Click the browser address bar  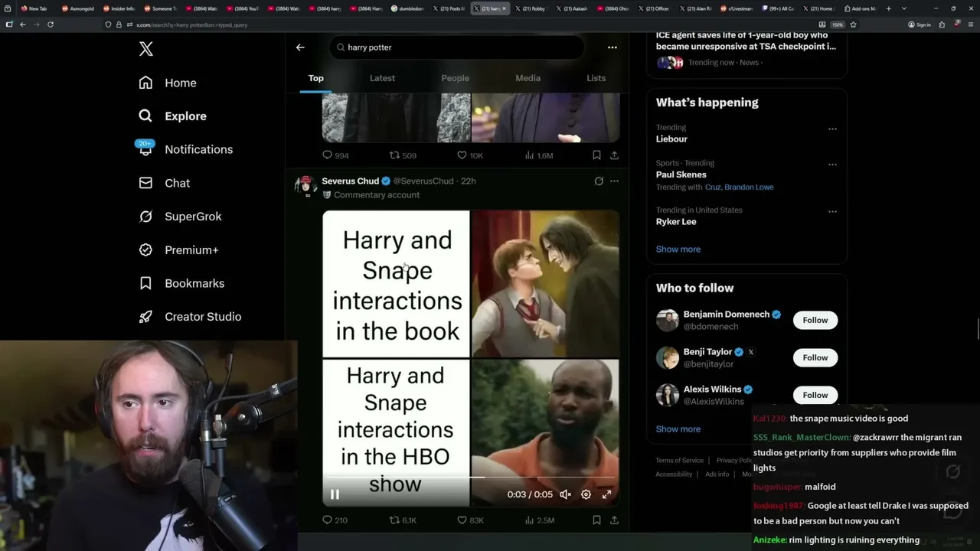pos(459,24)
